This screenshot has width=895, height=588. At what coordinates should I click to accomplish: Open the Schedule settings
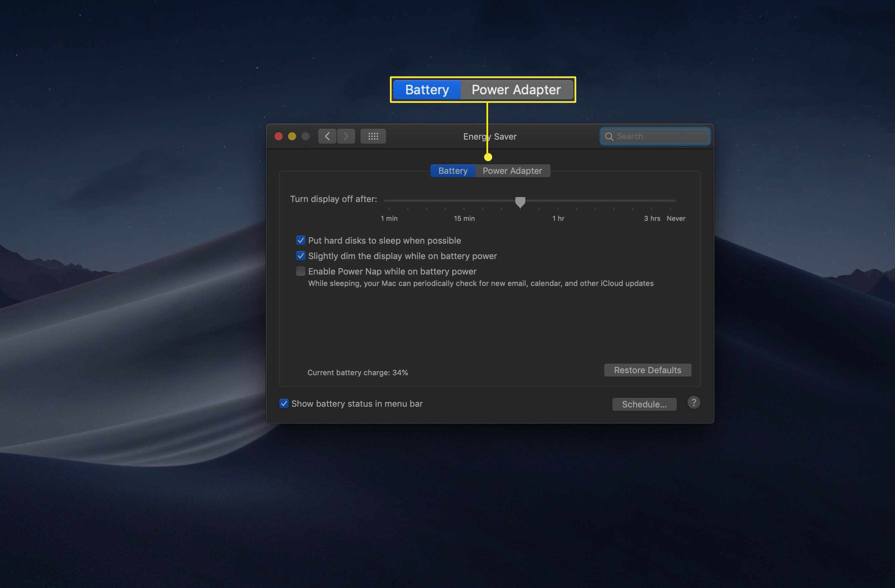[643, 404]
